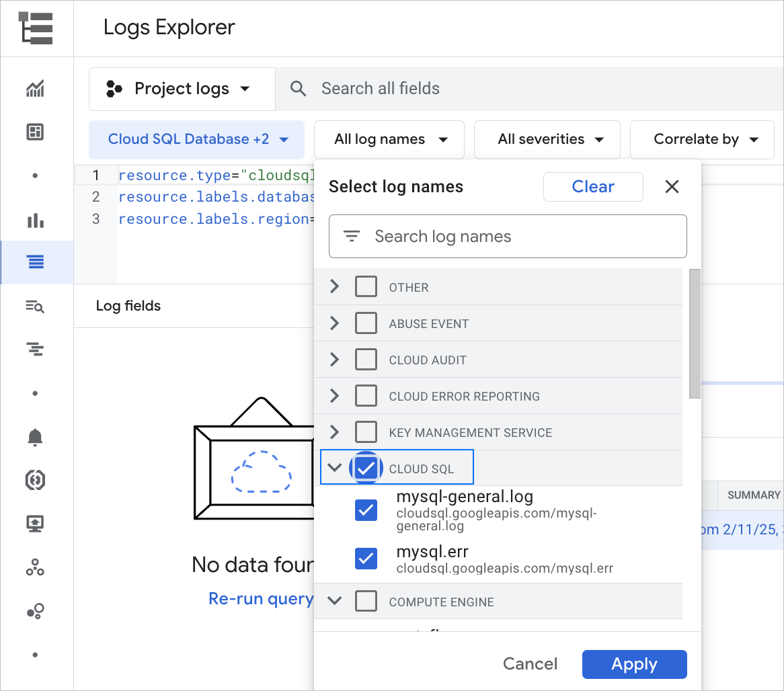Expand the OTHER log group

[x=334, y=287]
